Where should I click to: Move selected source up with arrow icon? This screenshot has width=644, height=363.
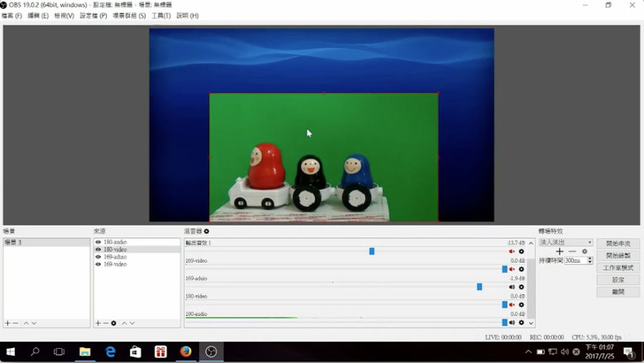(x=124, y=323)
